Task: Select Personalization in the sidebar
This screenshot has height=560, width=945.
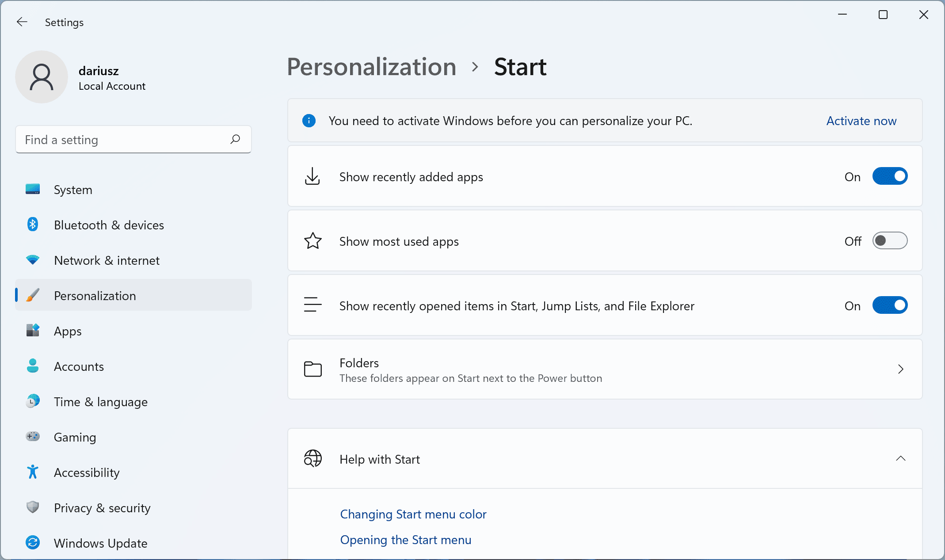Action: 133,295
